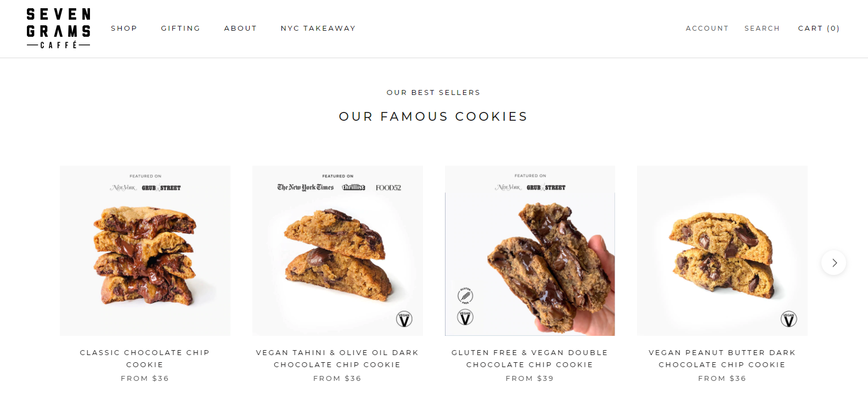The width and height of the screenshot is (868, 416).
Task: Click the Seven Grams Caffé logo
Action: pyautogui.click(x=58, y=29)
